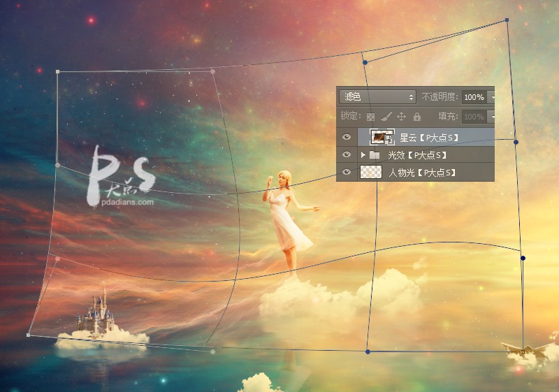Toggle lock image pixels brush icon
This screenshot has height=392, width=559.
coord(386,117)
